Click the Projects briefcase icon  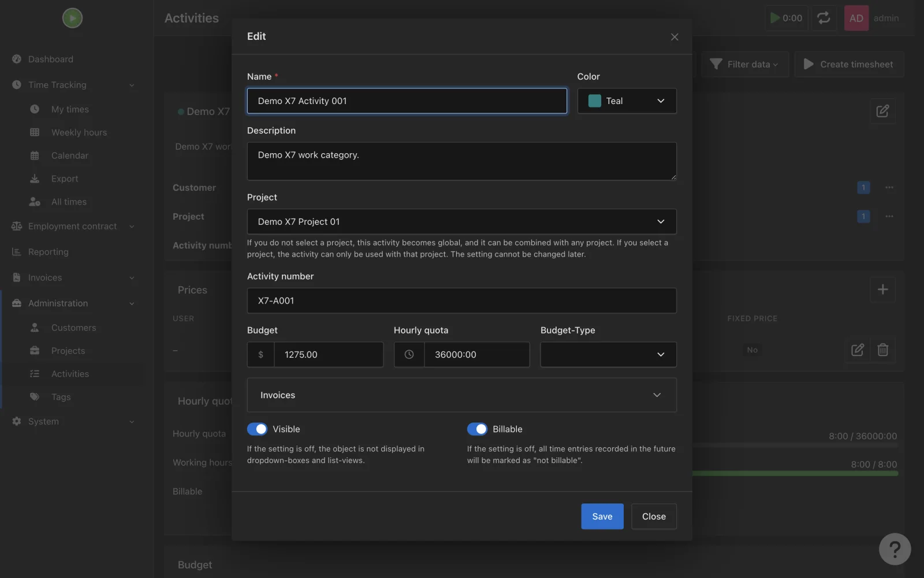click(35, 351)
